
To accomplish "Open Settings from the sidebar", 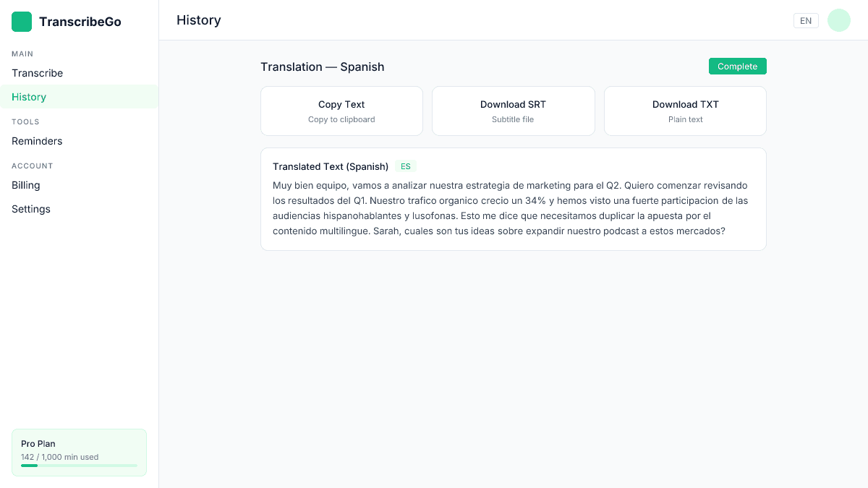I will 31,209.
